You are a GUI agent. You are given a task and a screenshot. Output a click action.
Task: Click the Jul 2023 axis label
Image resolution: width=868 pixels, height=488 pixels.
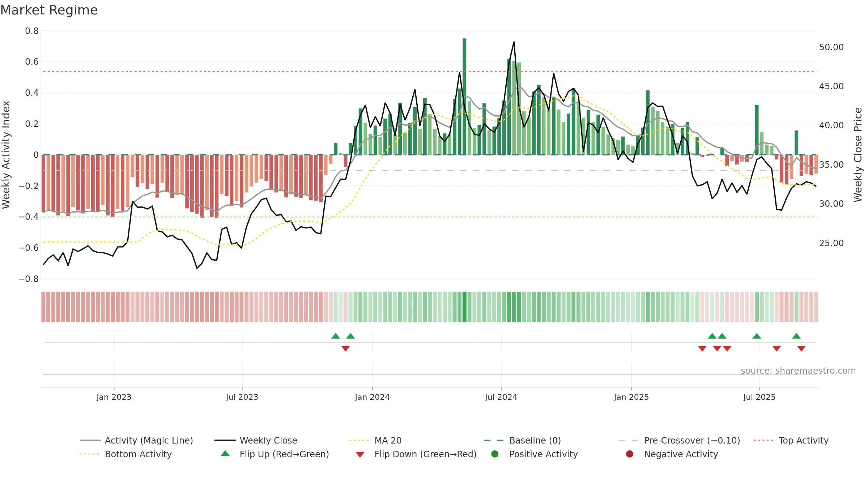242,397
